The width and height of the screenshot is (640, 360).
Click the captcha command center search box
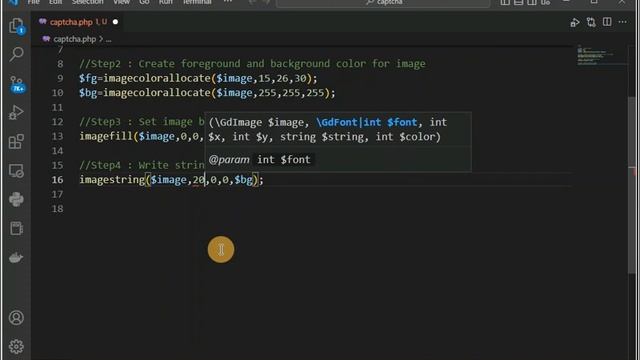(383, 3)
